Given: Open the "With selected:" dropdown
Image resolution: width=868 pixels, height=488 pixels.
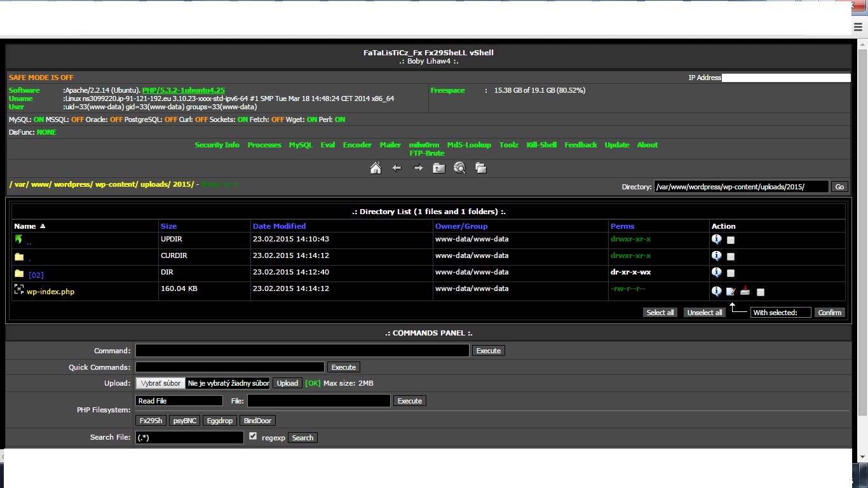Looking at the screenshot, I should coord(781,313).
